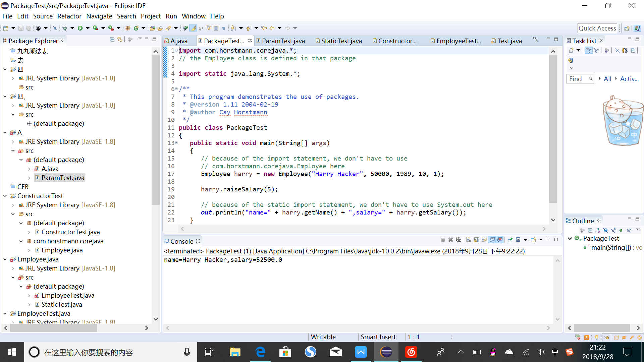This screenshot has height=362, width=644.
Task: Click the All filter link in Task List
Action: 607,79
